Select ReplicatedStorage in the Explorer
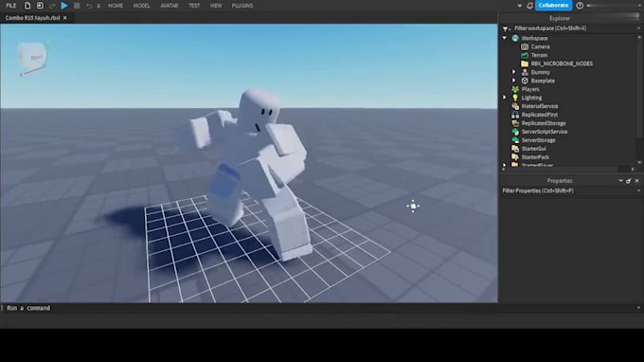Image resolution: width=644 pixels, height=362 pixels. click(x=544, y=123)
